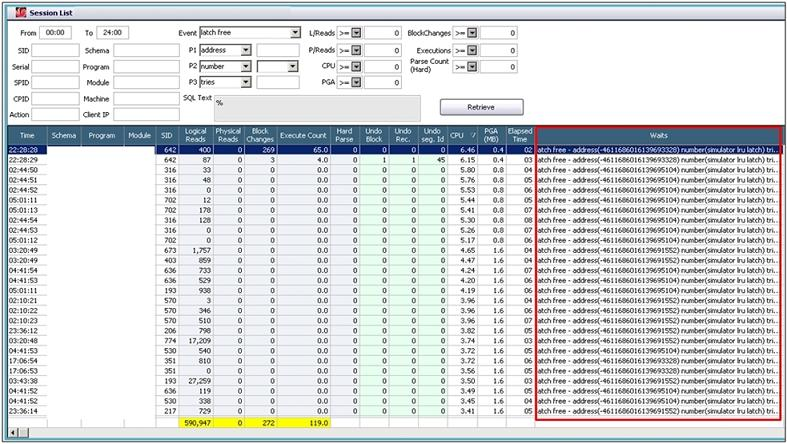787x444 pixels.
Task: Open the Executions operator dropdown
Action: click(472, 50)
